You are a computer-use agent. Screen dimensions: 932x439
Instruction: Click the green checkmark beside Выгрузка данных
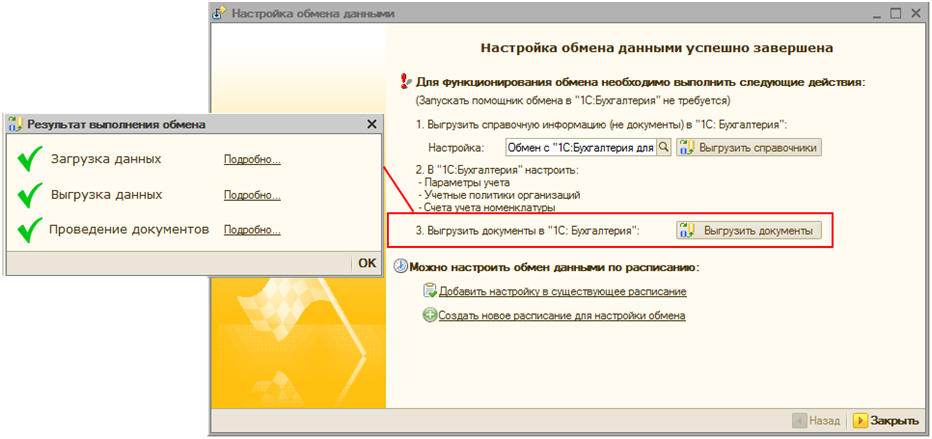tap(32, 194)
